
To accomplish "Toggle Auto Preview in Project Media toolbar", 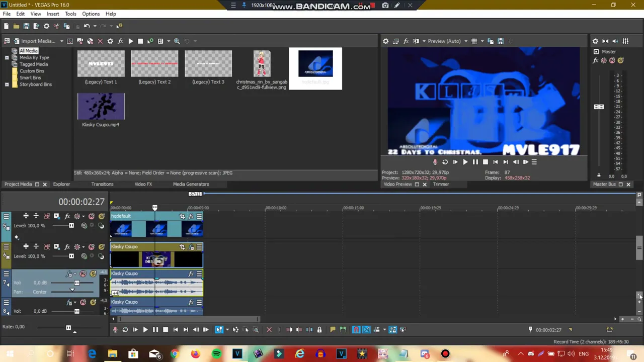I will click(x=150, y=41).
